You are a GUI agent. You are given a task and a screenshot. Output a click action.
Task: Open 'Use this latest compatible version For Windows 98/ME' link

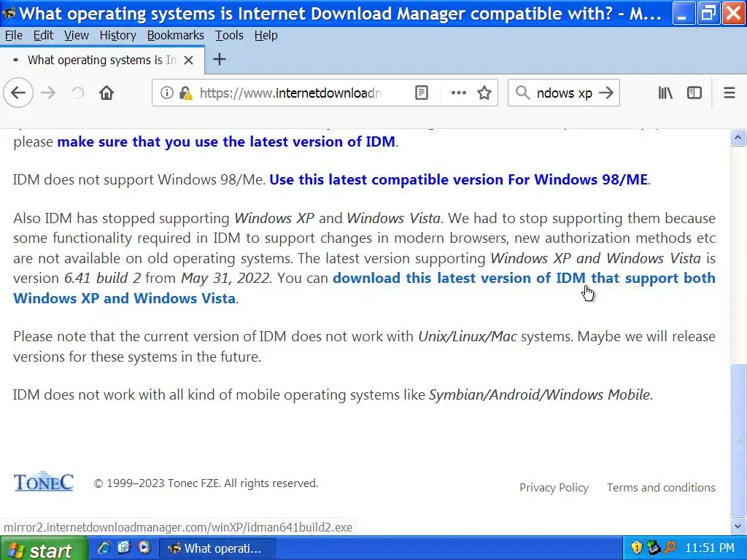click(x=458, y=179)
